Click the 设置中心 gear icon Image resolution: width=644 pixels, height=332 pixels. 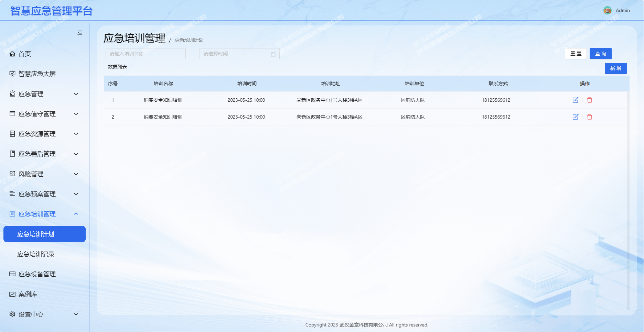point(12,314)
